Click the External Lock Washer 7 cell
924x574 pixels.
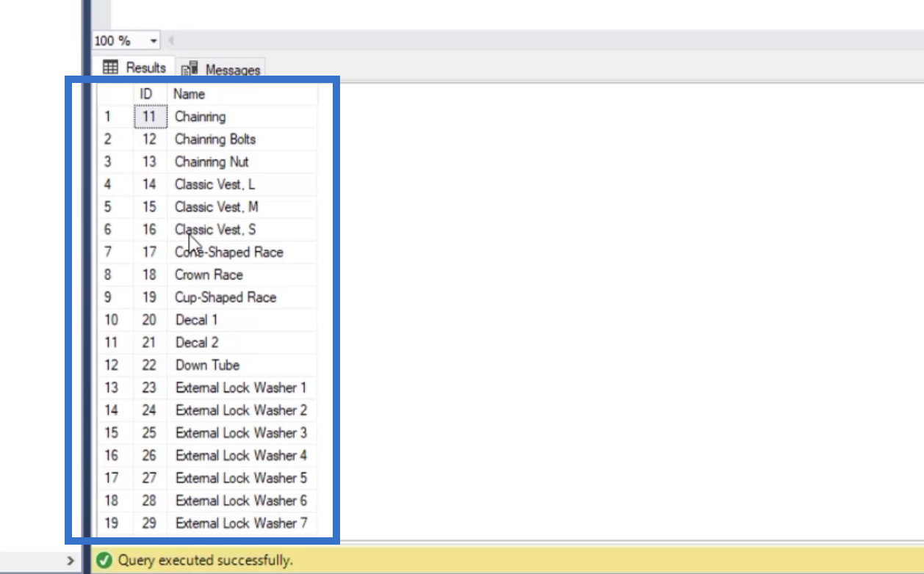coord(242,523)
